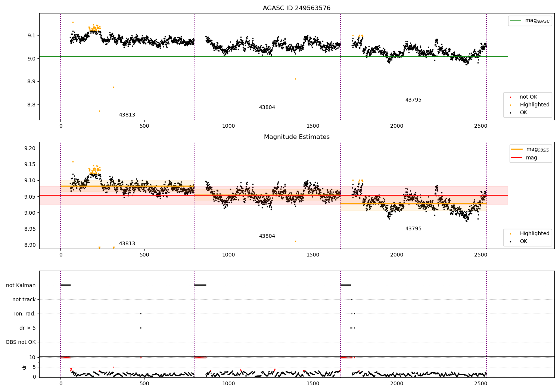Click x-tick 1500 under the middle panel
The height and width of the screenshot is (392, 560).
point(313,255)
